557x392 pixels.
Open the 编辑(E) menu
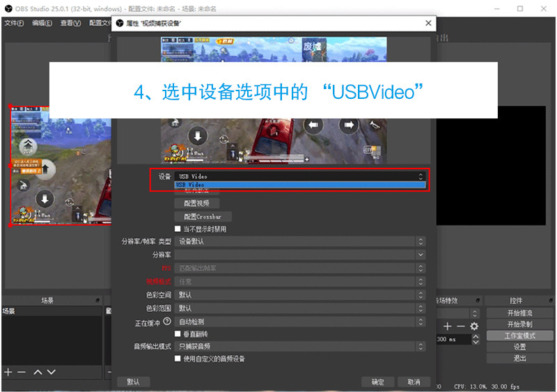pos(42,23)
